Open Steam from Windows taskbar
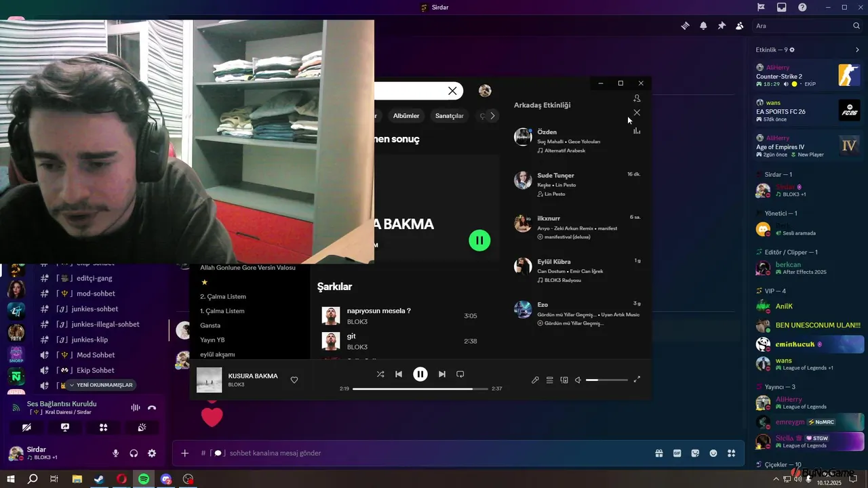Screen dimensions: 868x488 99,479
